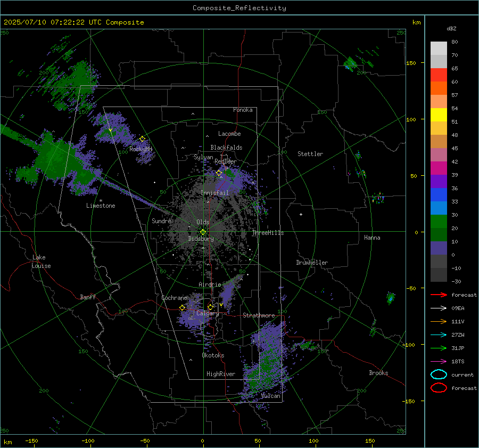Screen dimensions: 479x448
Task: Pick the dark grey -30 to -10 swatch
Action: [439, 274]
